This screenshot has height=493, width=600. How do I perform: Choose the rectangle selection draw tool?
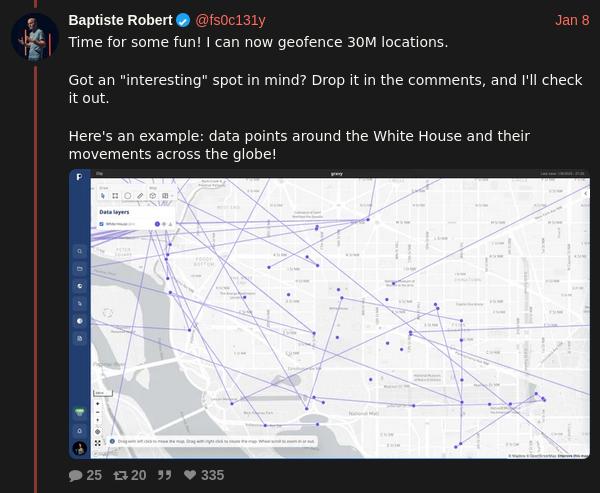pyautogui.click(x=115, y=196)
